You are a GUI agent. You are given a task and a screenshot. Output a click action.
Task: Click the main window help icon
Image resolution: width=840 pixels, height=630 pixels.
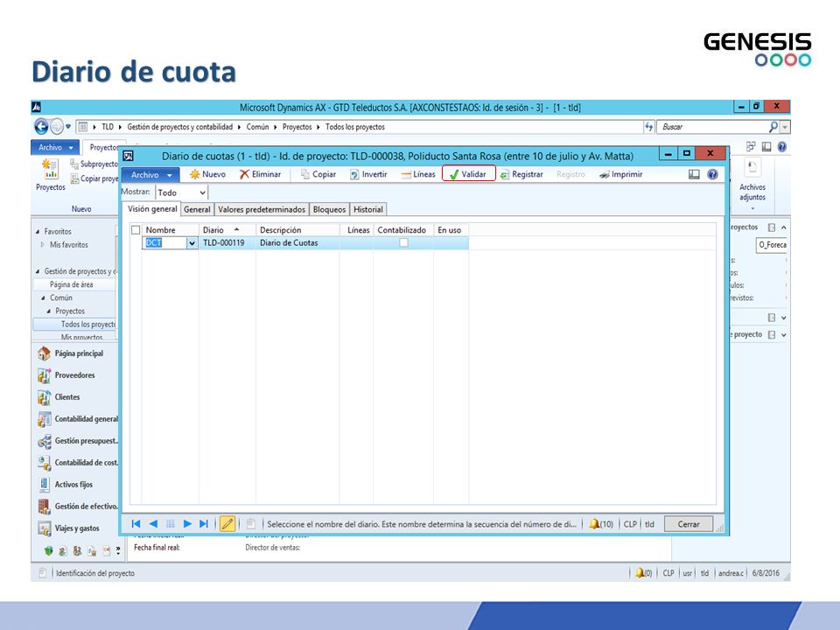(782, 146)
